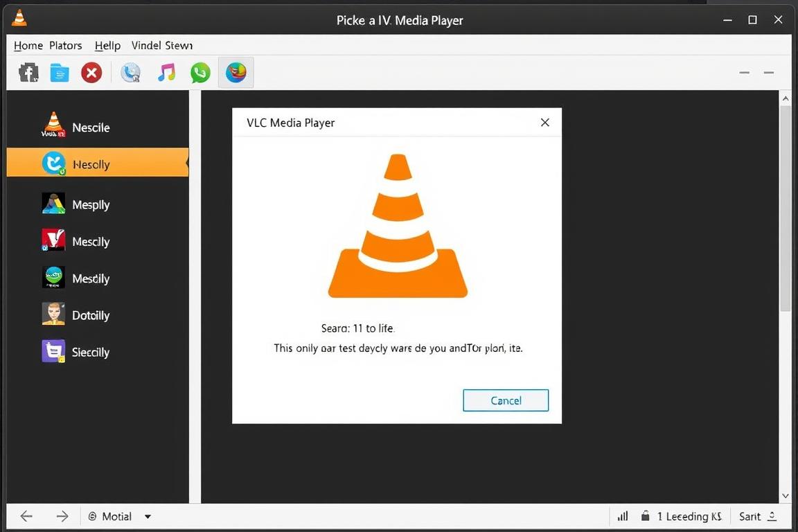Screen dimensions: 798x532
Task: Click the music note toolbar icon
Action: coord(166,72)
